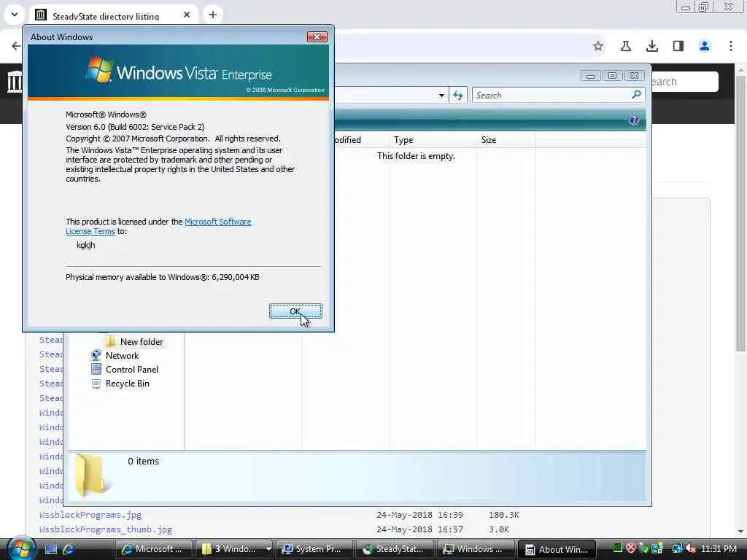Select New folder in Explorer tree
747x560 pixels.
coord(142,342)
